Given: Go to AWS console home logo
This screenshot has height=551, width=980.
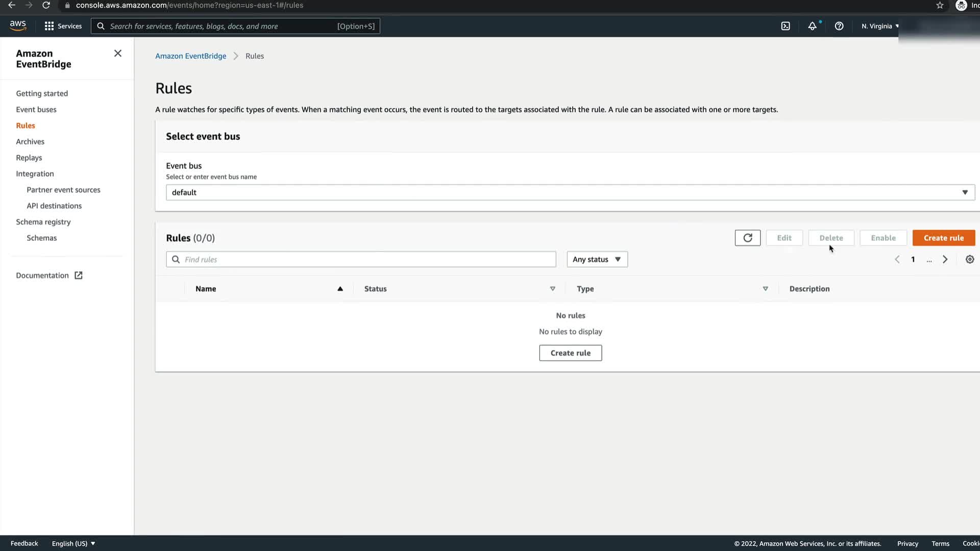Looking at the screenshot, I should [x=18, y=26].
